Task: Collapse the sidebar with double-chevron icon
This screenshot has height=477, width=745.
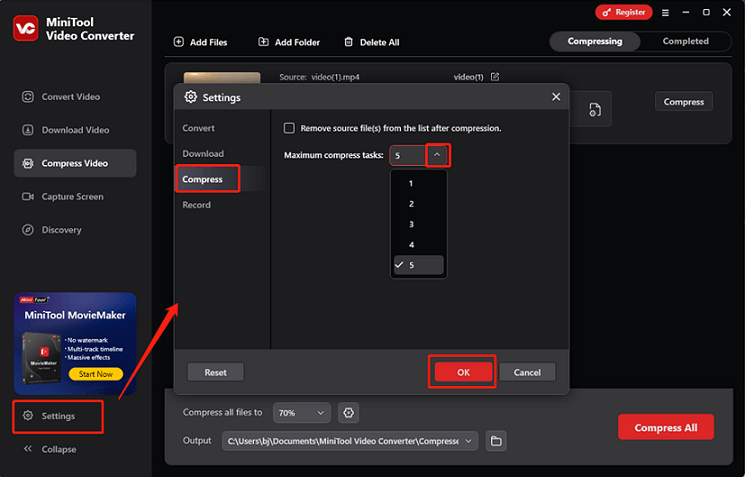Action: (x=28, y=449)
